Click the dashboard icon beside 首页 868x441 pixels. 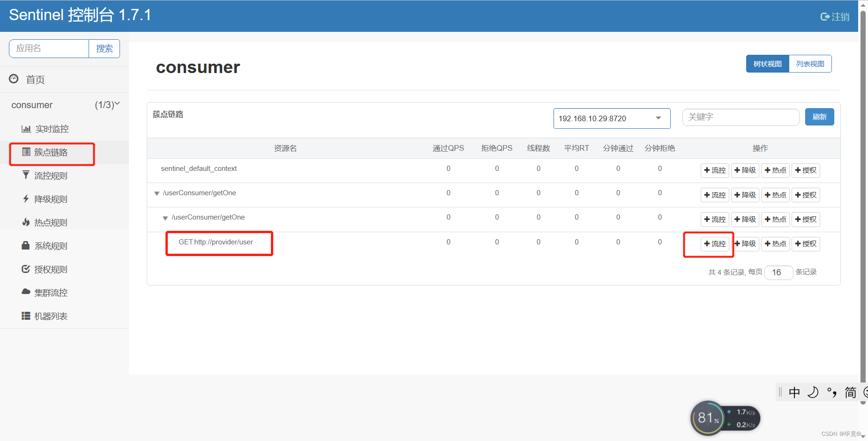coord(14,79)
